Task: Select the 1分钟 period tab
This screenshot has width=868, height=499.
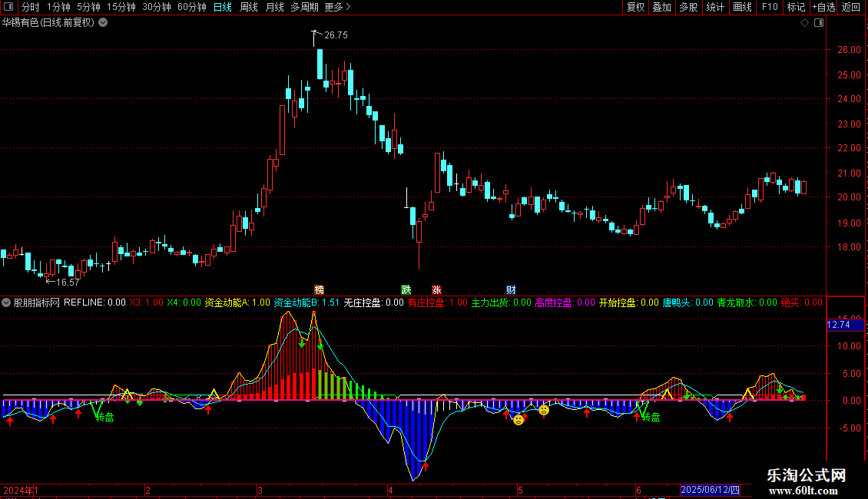Action: [58, 7]
